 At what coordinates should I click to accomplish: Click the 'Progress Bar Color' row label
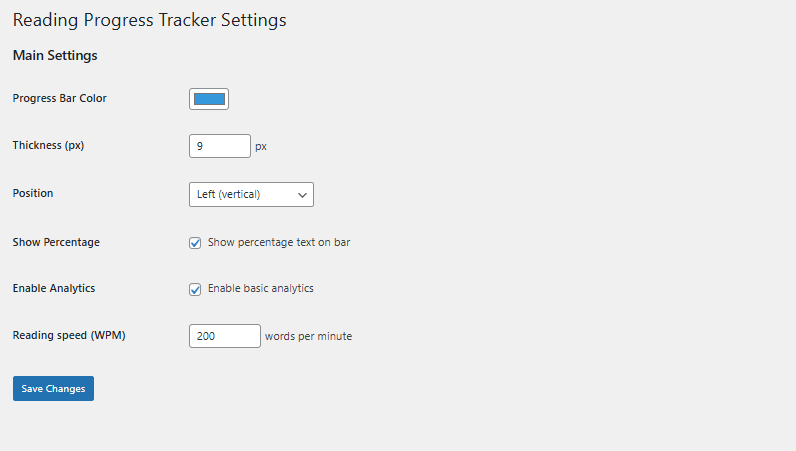coord(59,98)
